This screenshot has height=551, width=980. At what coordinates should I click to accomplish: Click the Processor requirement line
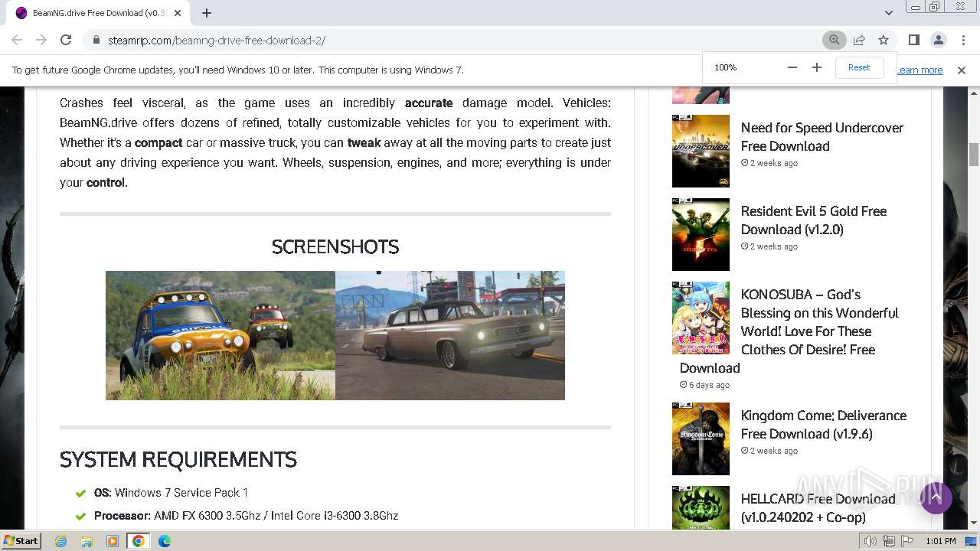246,516
